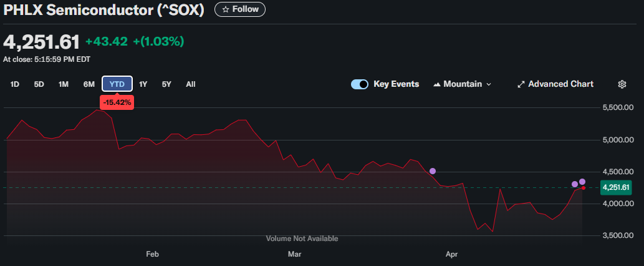The width and height of the screenshot is (644, 266).
Task: Click the mountain icon beside Mountain label
Action: (437, 84)
